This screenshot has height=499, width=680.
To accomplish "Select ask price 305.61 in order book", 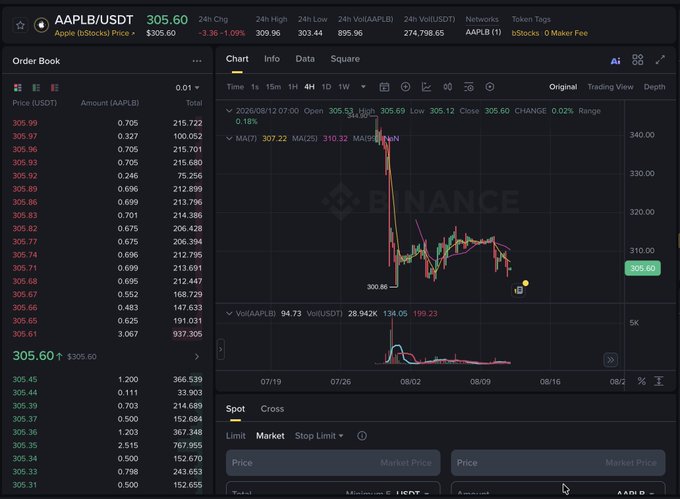I will [25, 334].
